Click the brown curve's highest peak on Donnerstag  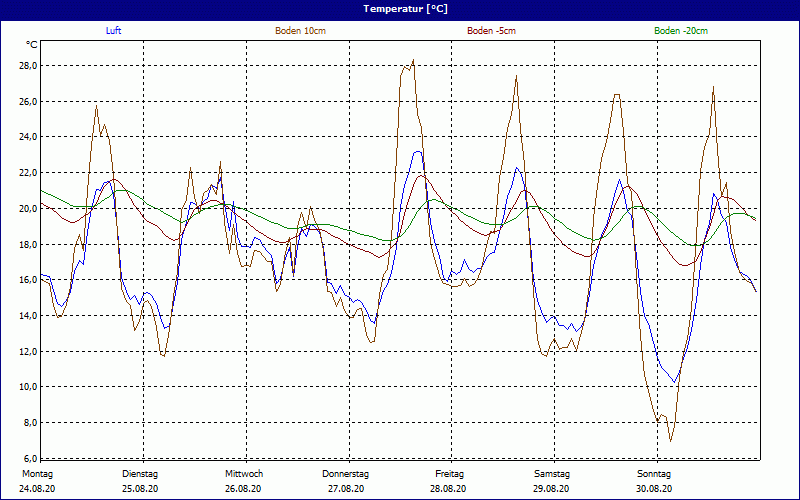(413, 60)
